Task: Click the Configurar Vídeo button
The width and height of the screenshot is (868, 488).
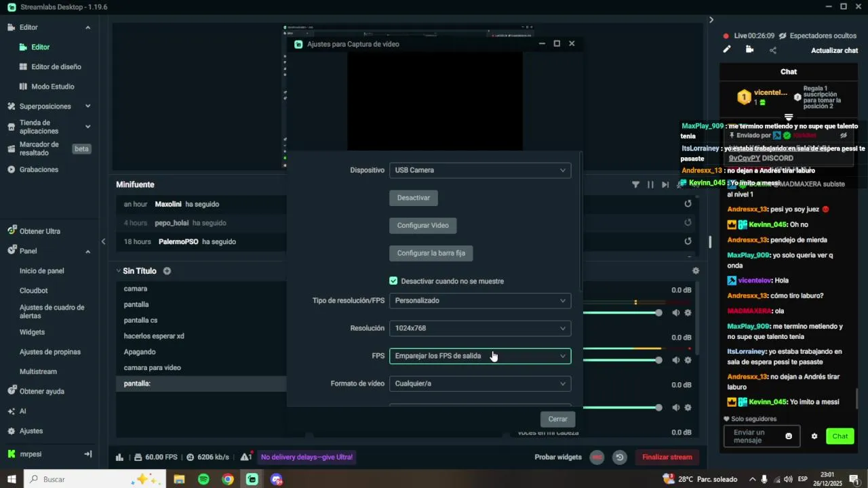Action: coord(422,225)
